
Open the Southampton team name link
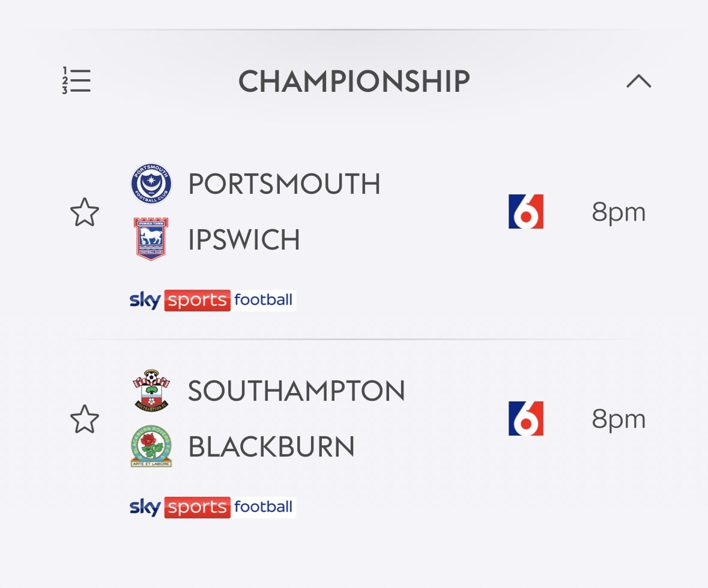pos(296,391)
